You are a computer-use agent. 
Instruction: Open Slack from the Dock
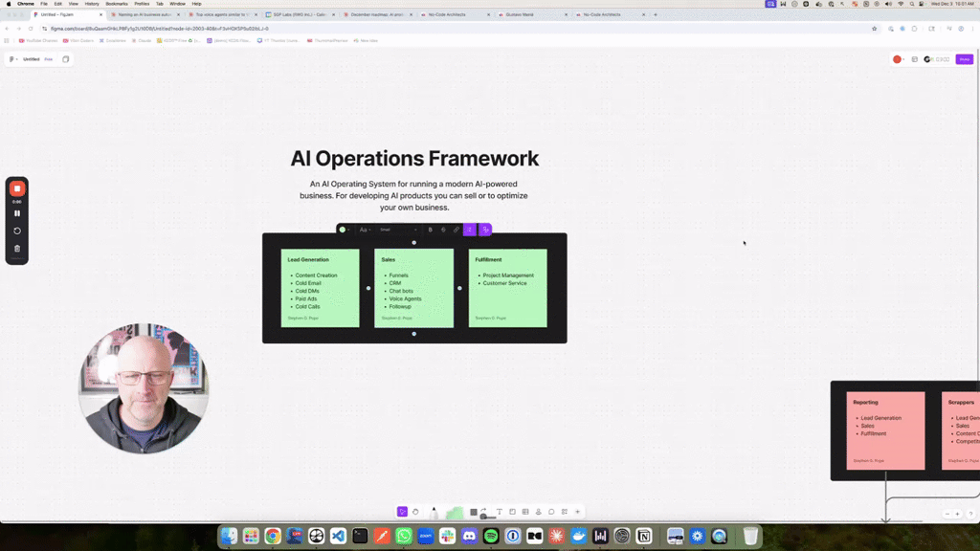pyautogui.click(x=448, y=536)
